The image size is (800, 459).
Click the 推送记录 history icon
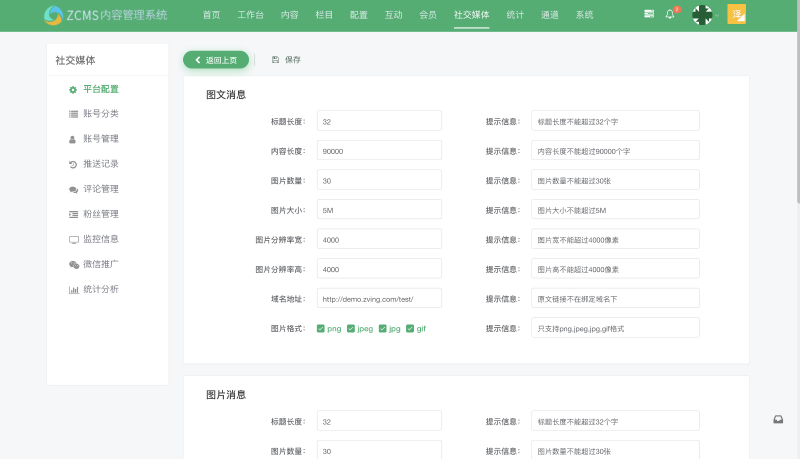(x=73, y=164)
